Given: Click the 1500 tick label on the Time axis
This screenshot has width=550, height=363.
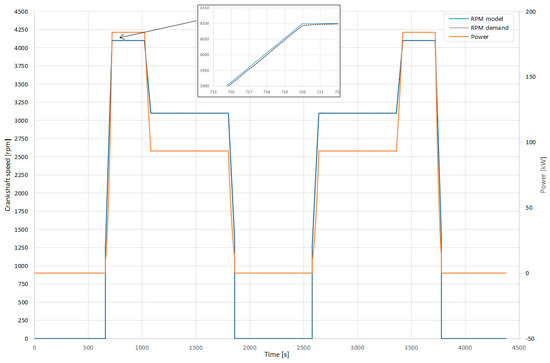Looking at the screenshot, I should [196, 348].
